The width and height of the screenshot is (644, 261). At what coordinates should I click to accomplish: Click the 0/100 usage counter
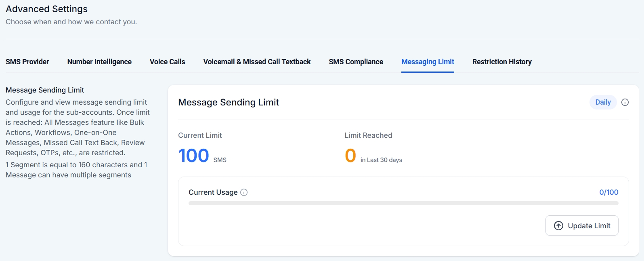[x=608, y=192]
